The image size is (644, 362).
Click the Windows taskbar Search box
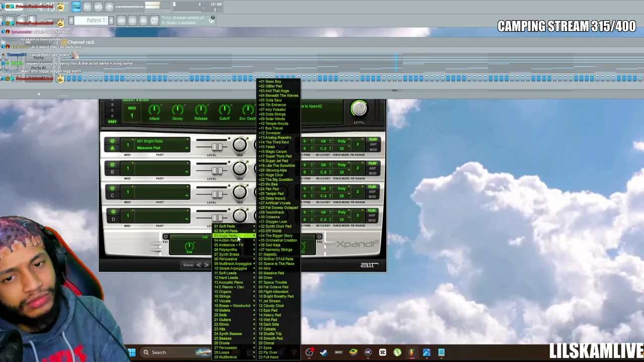(x=175, y=352)
